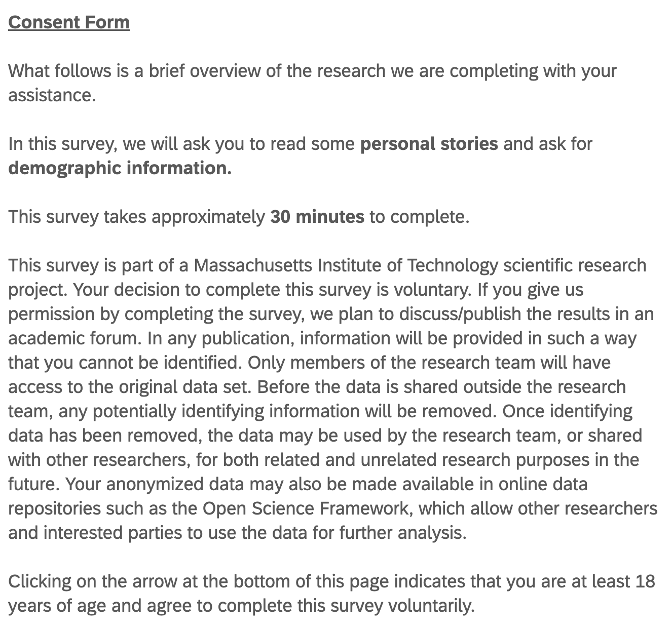The width and height of the screenshot is (672, 630).
Task: Click the bold "demographic information." text
Action: (x=120, y=168)
